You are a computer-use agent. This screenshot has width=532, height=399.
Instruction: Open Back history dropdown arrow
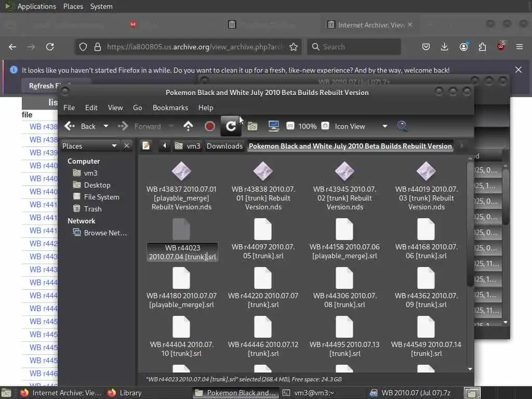pyautogui.click(x=106, y=126)
